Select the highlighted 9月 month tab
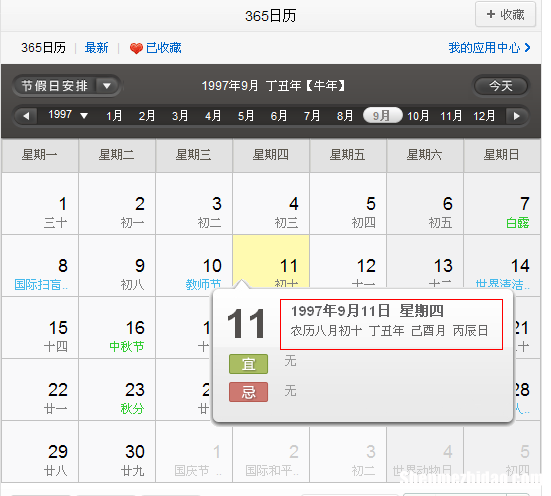Image resolution: width=551 pixels, height=496 pixels. (x=382, y=115)
